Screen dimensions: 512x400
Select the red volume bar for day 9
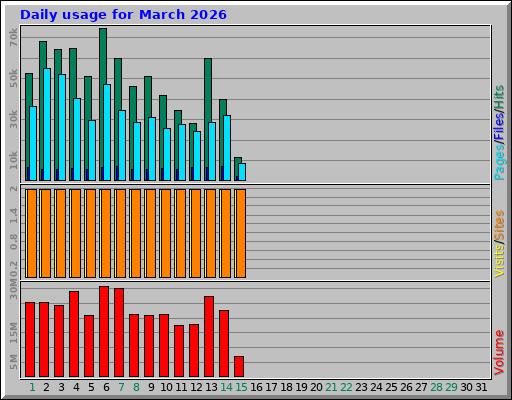149,346
